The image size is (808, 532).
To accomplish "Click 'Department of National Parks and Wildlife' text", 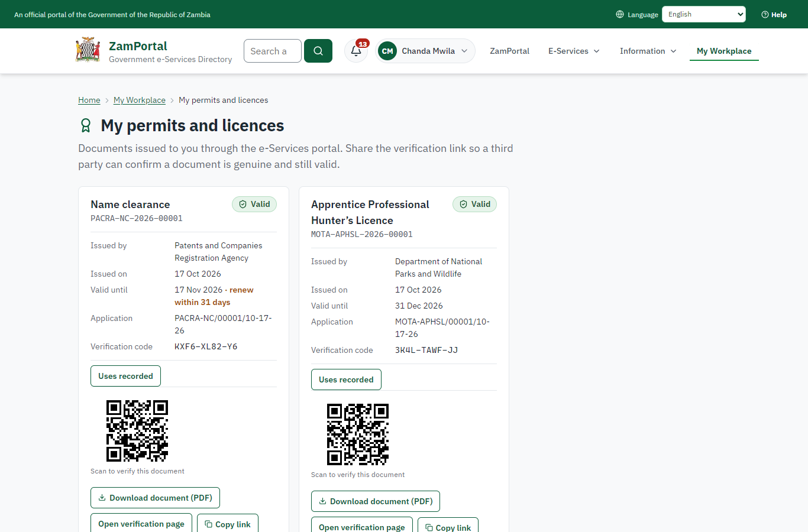I will (438, 268).
